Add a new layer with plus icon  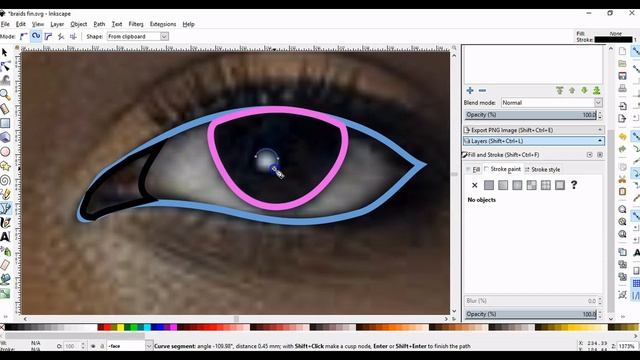pos(470,91)
